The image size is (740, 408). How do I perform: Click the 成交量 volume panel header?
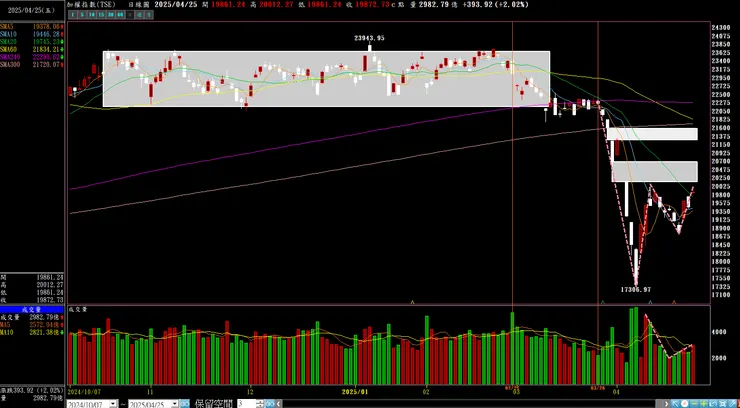32,309
